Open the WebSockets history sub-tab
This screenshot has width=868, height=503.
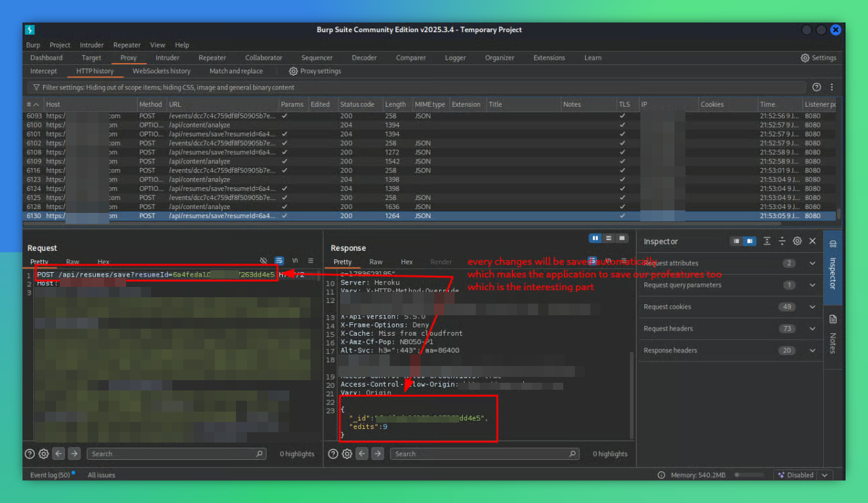(x=161, y=71)
